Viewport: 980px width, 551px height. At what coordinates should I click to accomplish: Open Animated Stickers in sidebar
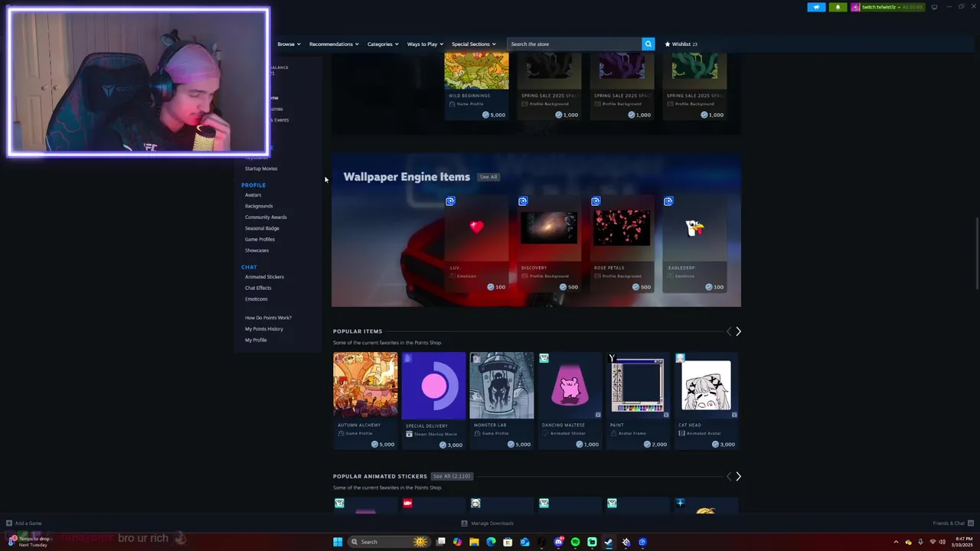click(x=264, y=277)
